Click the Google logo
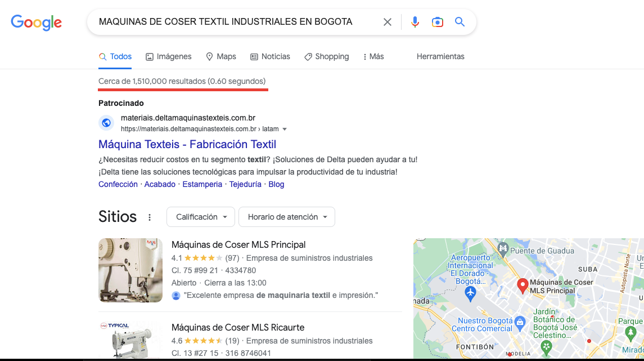The height and width of the screenshot is (361, 644). click(36, 22)
